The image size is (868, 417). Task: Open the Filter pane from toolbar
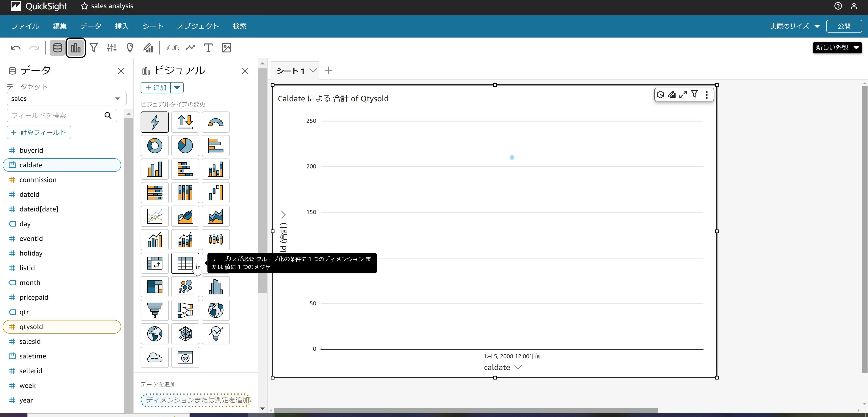[x=94, y=48]
